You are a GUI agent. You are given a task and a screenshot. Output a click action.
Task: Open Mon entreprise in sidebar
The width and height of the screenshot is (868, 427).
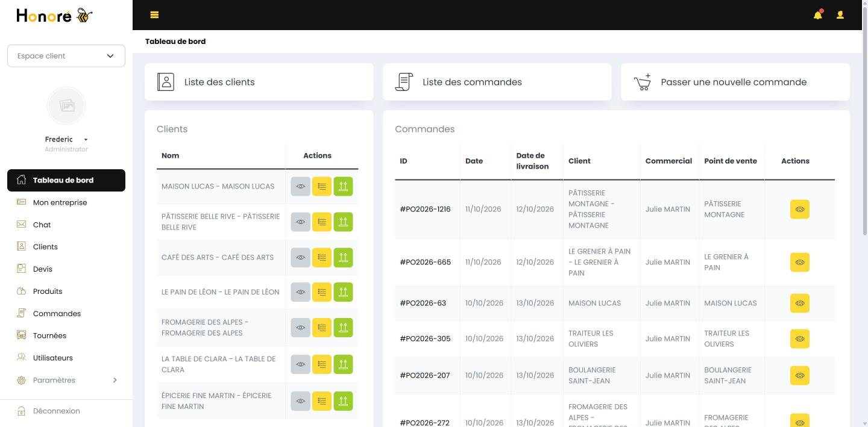[x=66, y=202]
